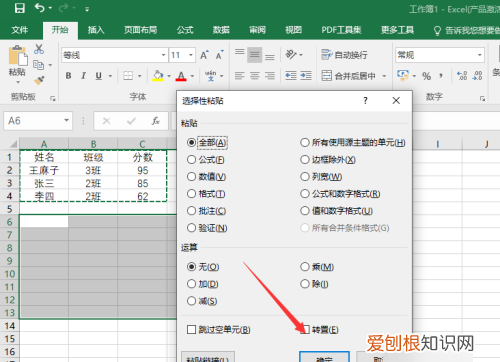
Task: Click the Name Box showing A6
Action: point(38,121)
